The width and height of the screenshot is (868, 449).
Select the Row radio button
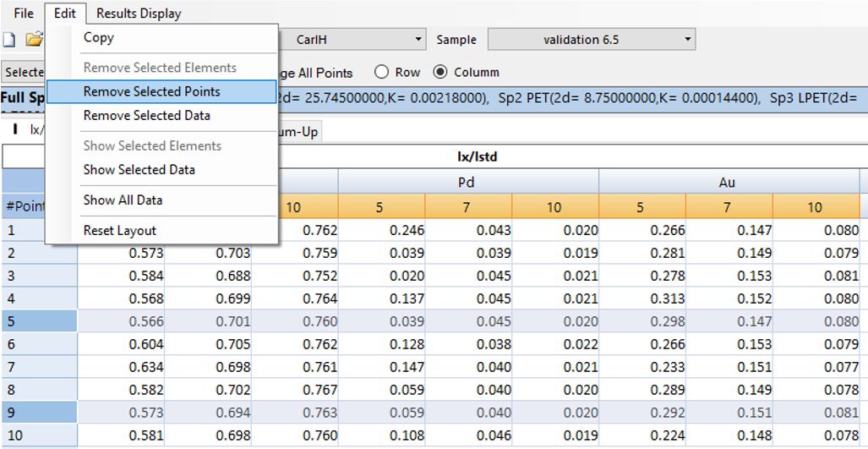pyautogui.click(x=381, y=73)
